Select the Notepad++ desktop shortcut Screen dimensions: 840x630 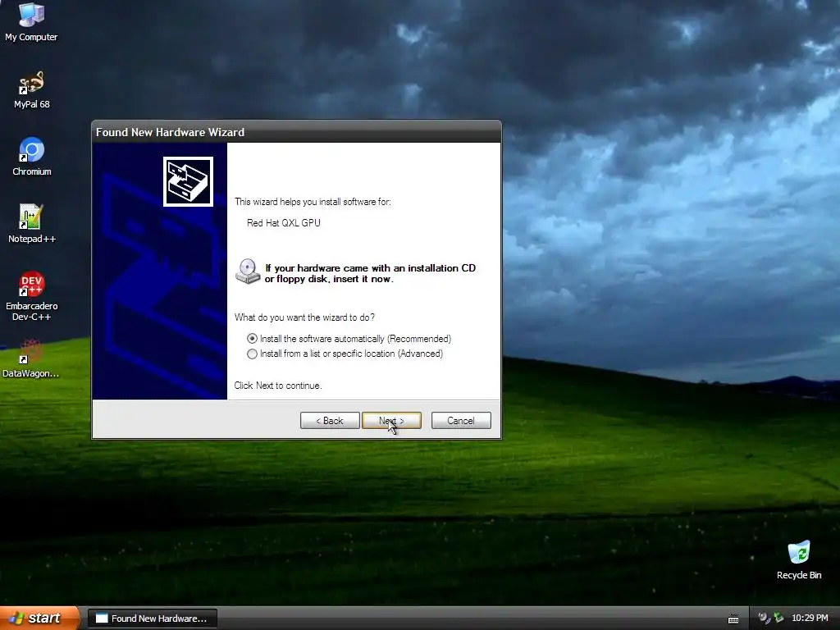point(32,224)
